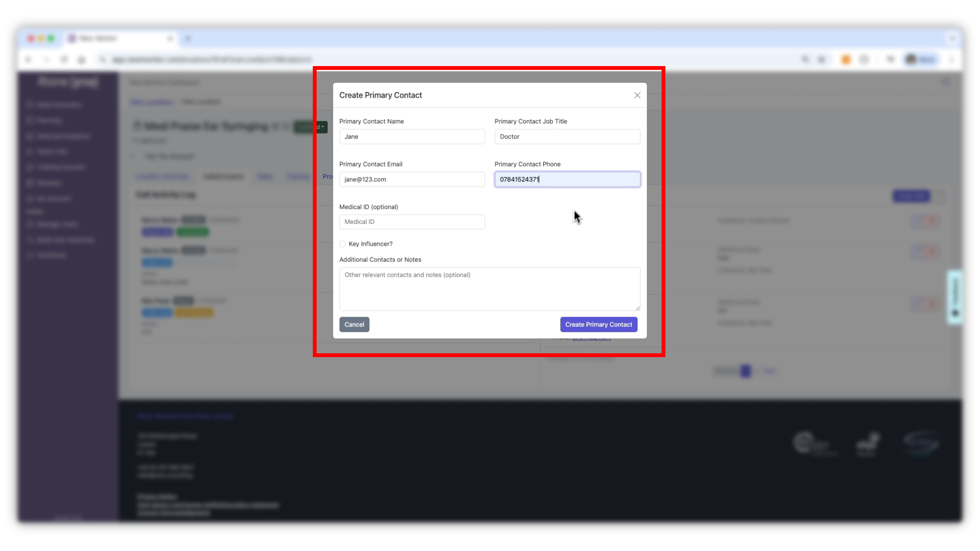The width and height of the screenshot is (980, 551).
Task: Open the status dropdown beside location title
Action: [x=311, y=127]
